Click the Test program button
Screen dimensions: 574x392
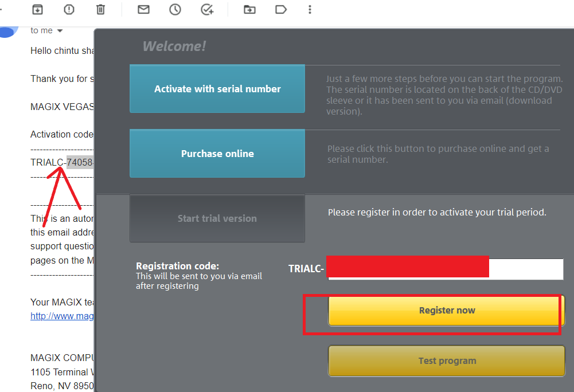coord(447,361)
